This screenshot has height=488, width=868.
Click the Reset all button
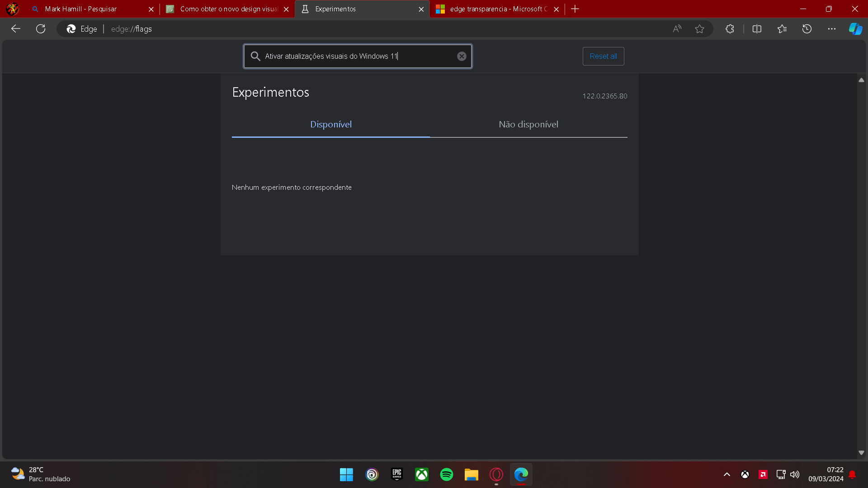coord(603,56)
